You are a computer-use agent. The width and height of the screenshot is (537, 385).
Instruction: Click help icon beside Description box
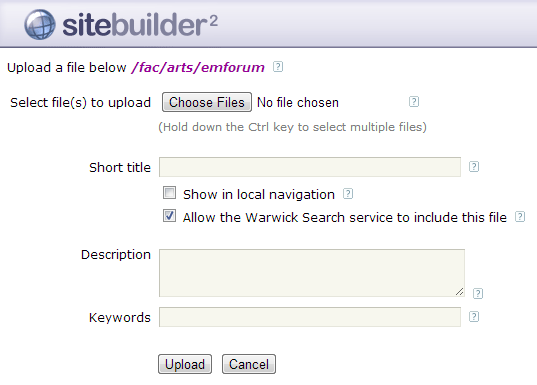coord(478,293)
